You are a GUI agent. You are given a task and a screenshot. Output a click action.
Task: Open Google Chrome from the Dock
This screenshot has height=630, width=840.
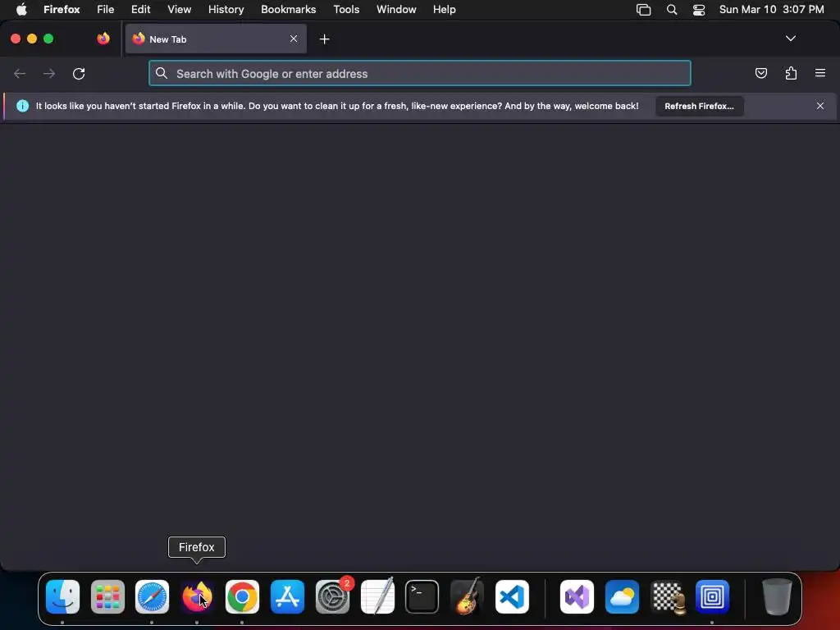click(x=242, y=596)
